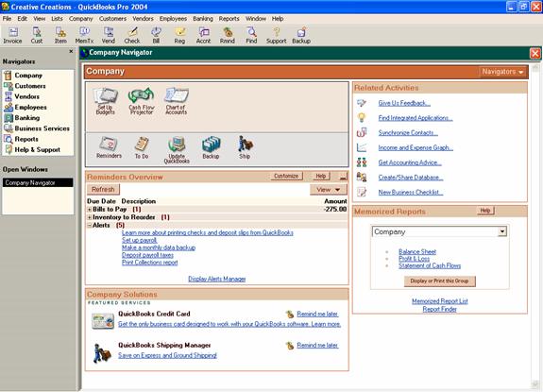Click Remind me later for QuickBooks Credit Card
This screenshot has width=543, height=392.
pyautogui.click(x=317, y=315)
